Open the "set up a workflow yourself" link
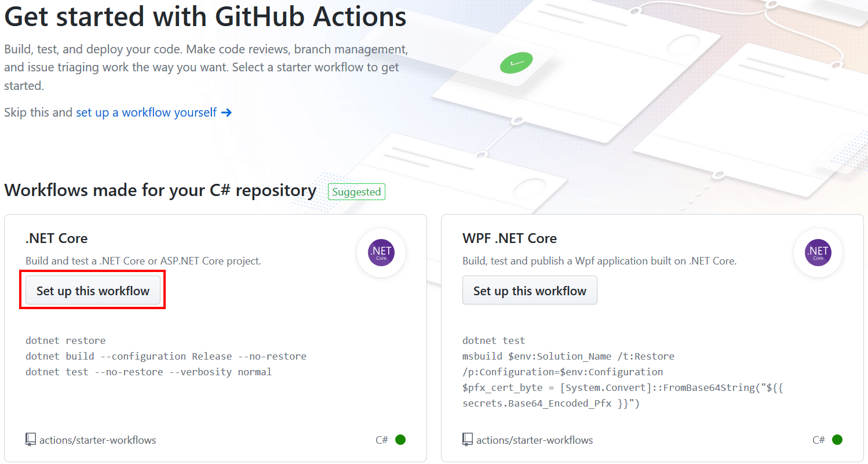This screenshot has height=464, width=868. coord(145,112)
